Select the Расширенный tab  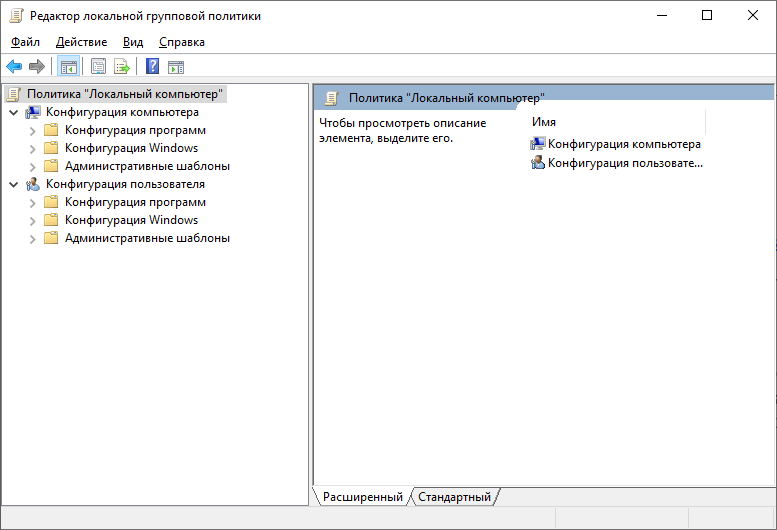point(362,497)
